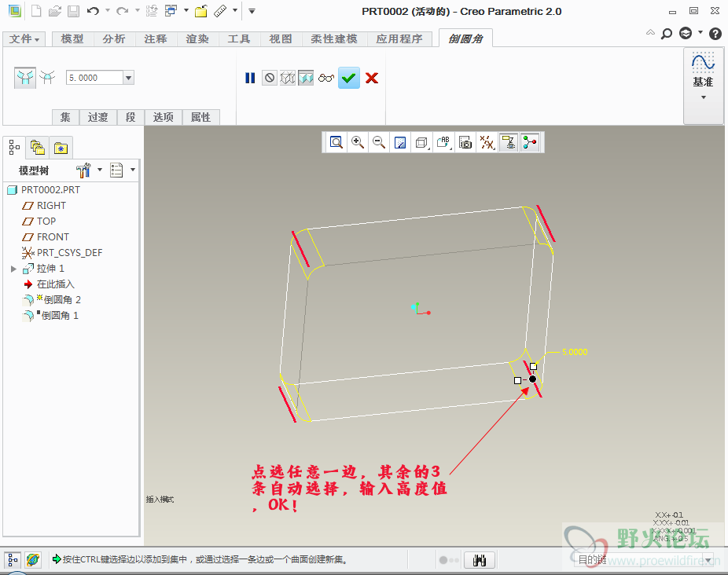Open the 基准 dropdown group
The image size is (728, 575).
point(703,86)
